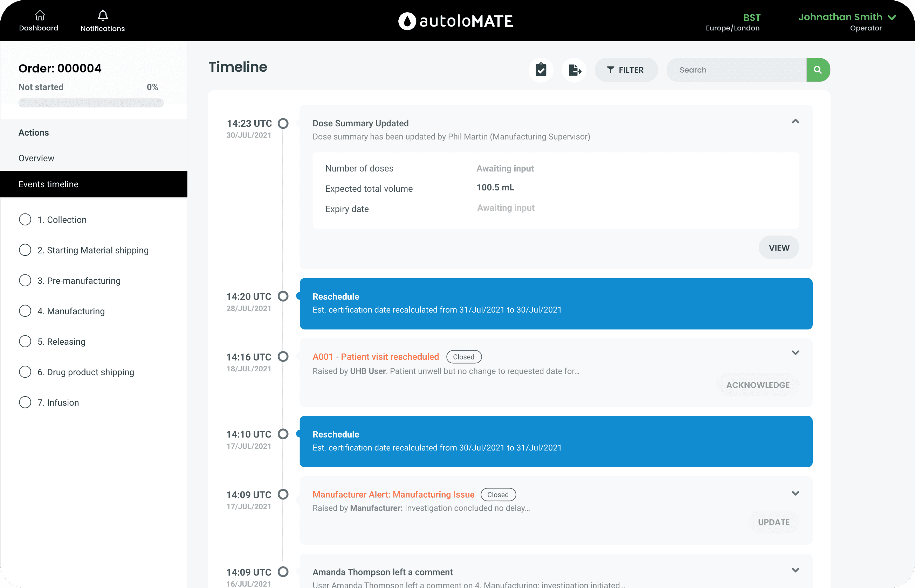Click the clipboard checklist icon

[x=541, y=70]
